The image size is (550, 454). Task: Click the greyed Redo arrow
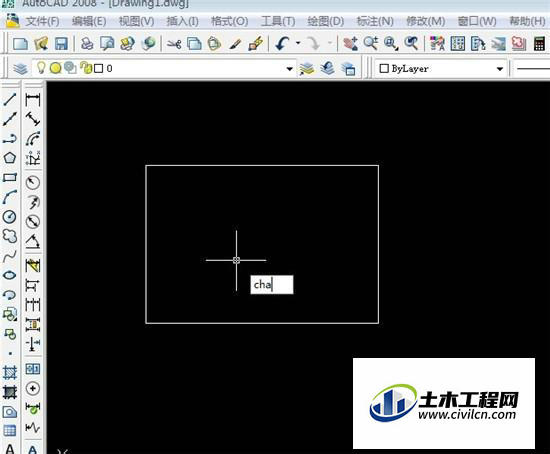click(313, 44)
